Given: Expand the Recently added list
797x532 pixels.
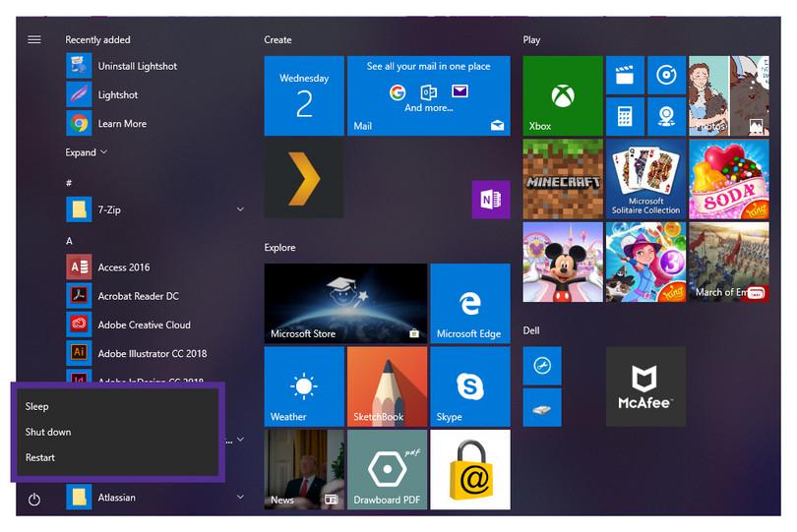Looking at the screenshot, I should tap(86, 152).
